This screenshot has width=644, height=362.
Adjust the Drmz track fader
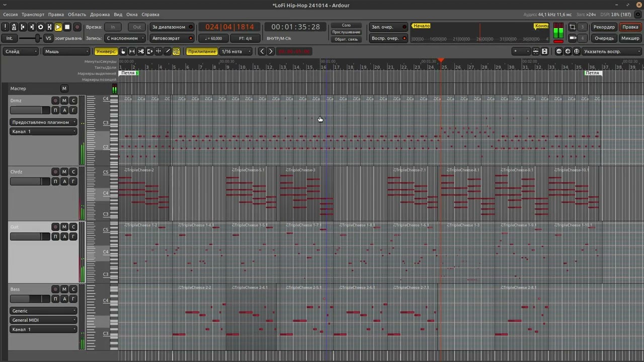point(30,110)
